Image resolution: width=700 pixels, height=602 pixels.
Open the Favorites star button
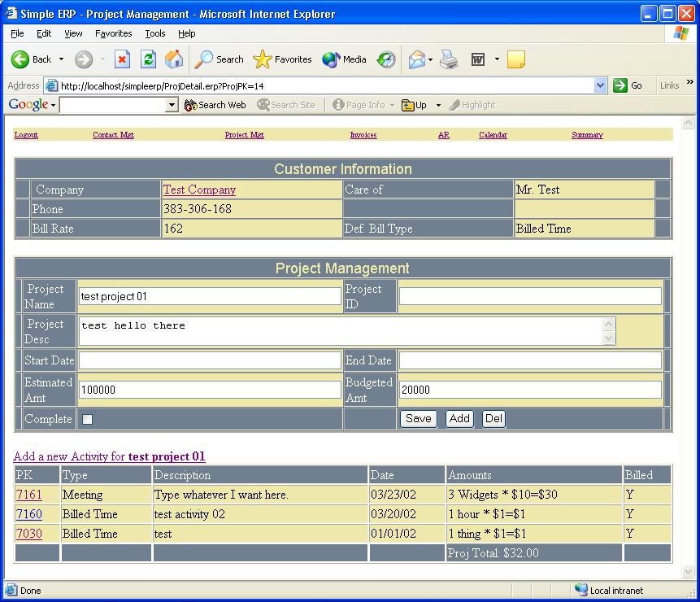point(282,59)
